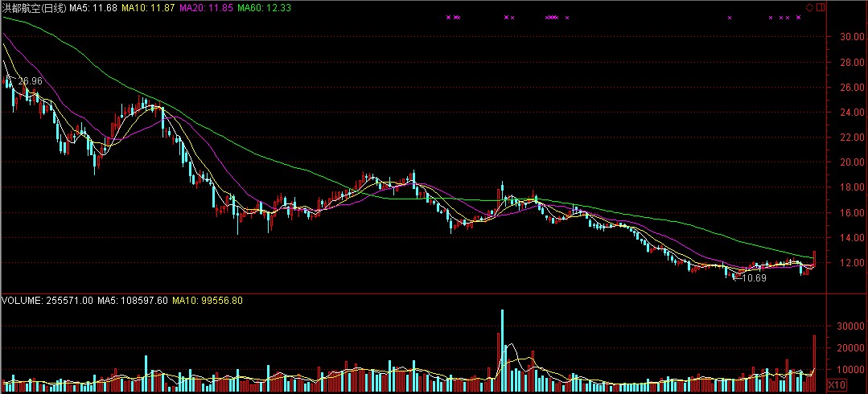Click the 30000 volume axis label

[x=852, y=326]
